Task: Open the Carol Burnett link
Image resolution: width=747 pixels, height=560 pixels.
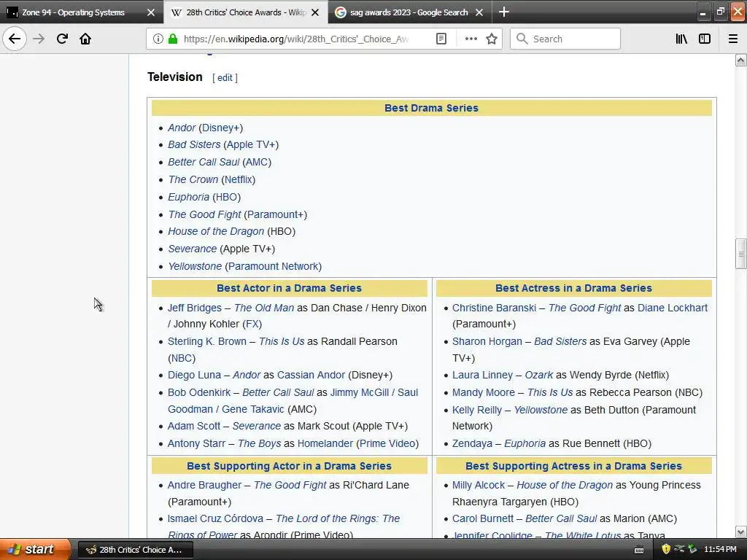Action: (483, 518)
